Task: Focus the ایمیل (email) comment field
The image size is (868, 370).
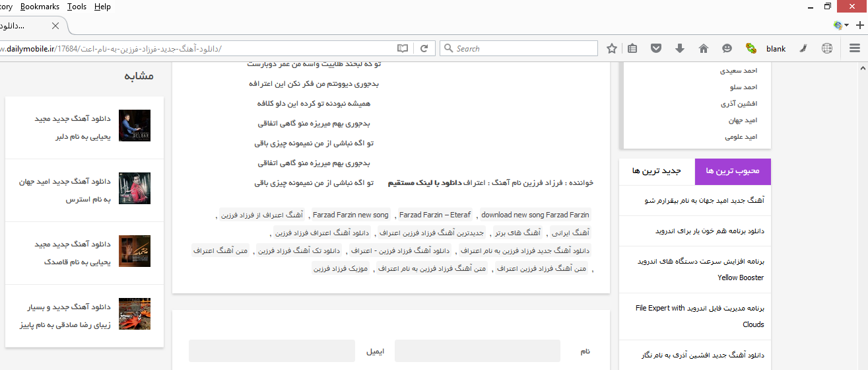Action: [x=271, y=351]
